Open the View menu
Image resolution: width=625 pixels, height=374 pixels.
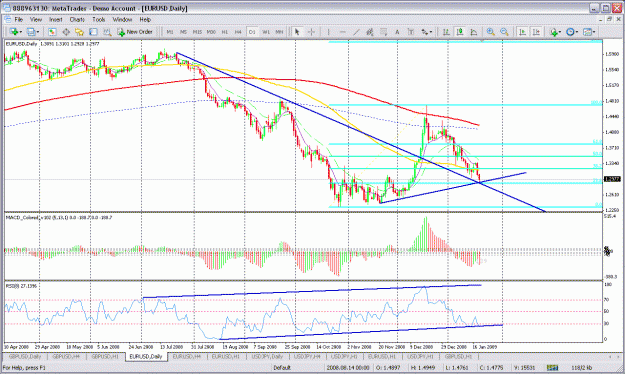click(36, 19)
